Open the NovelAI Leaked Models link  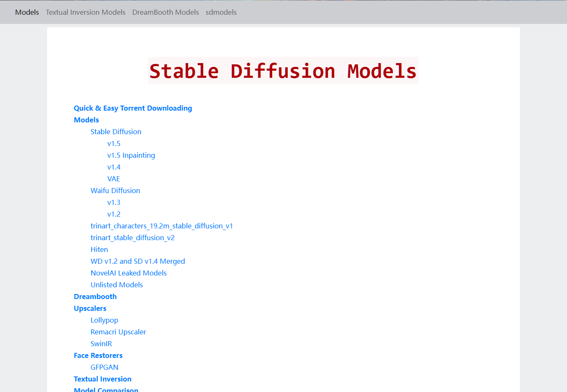(x=129, y=273)
